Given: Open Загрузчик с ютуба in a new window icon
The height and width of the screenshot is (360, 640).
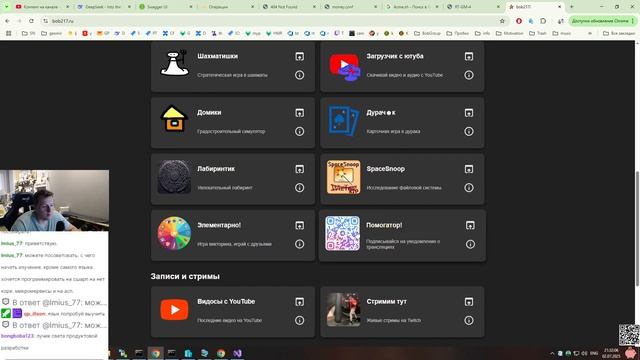Looking at the screenshot, I should [469, 56].
